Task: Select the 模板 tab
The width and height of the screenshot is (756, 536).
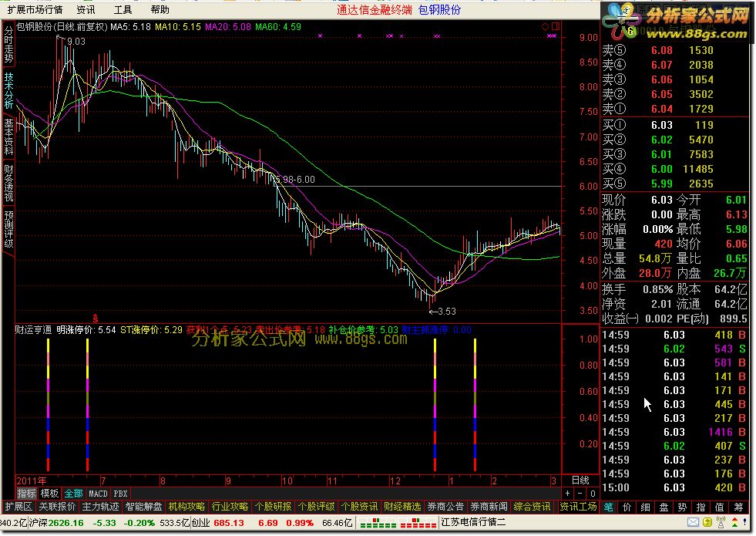Action: (49, 494)
